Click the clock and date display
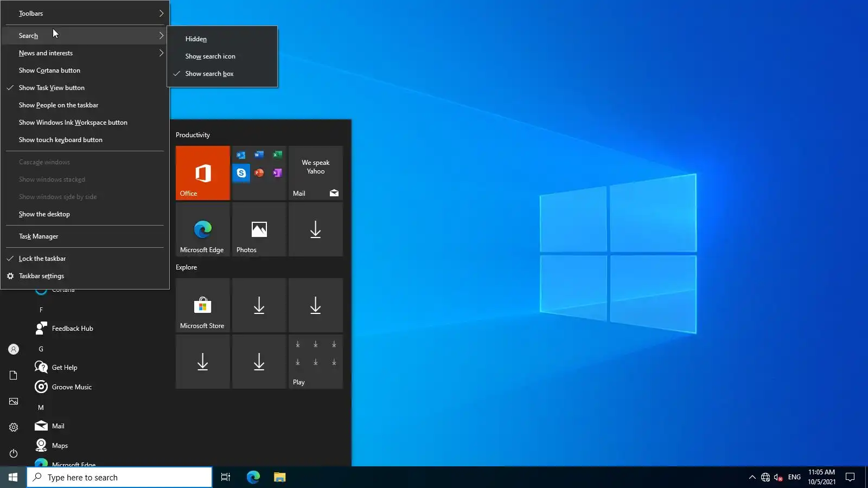 [x=821, y=477]
